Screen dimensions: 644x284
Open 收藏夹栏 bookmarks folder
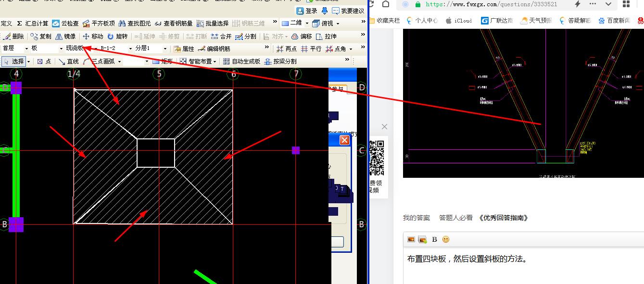[384, 21]
